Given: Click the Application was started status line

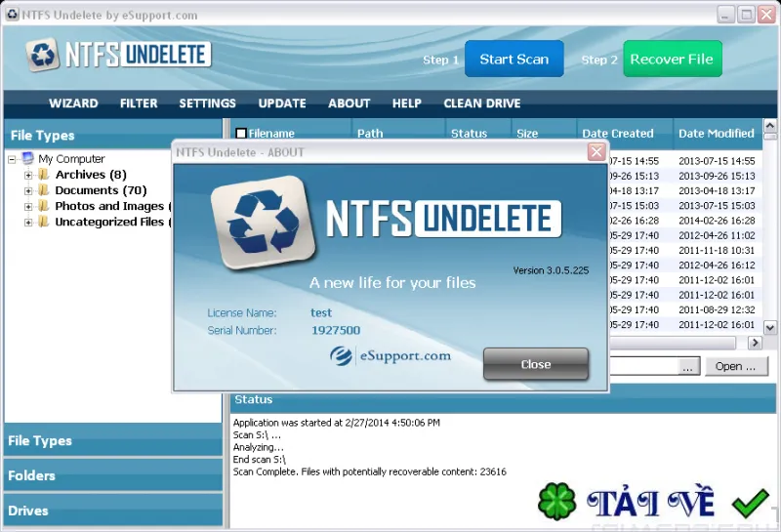Looking at the screenshot, I should tap(337, 423).
